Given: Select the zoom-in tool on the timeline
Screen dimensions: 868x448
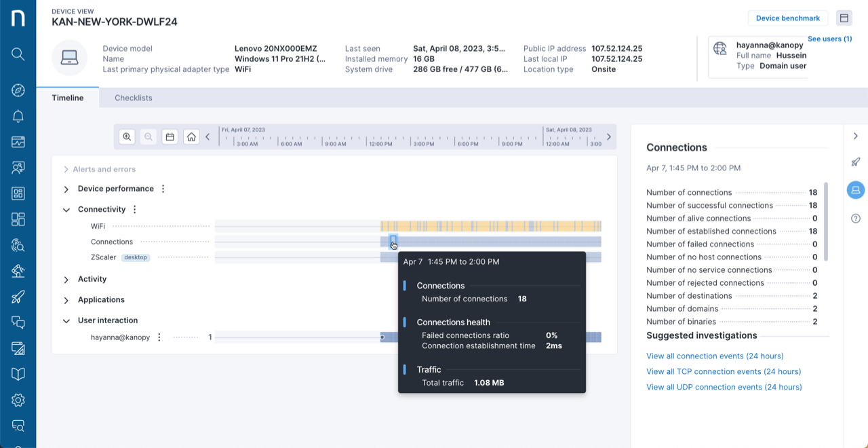Looking at the screenshot, I should (x=127, y=136).
